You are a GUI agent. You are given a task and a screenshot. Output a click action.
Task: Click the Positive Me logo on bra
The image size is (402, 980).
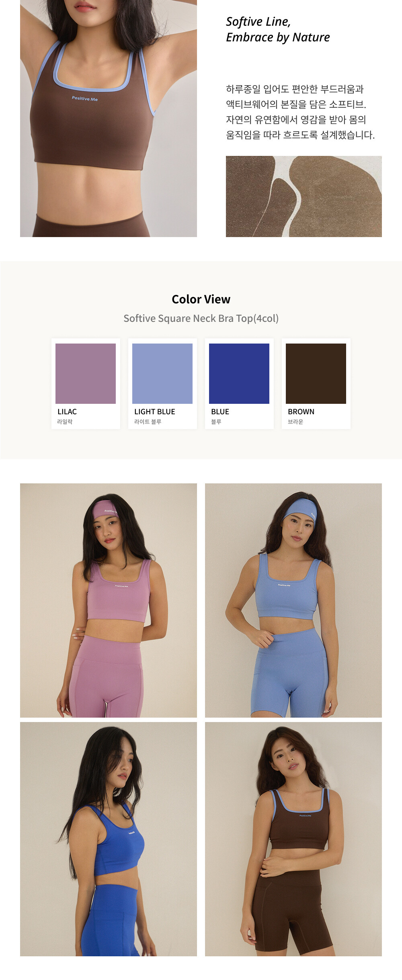(x=85, y=98)
